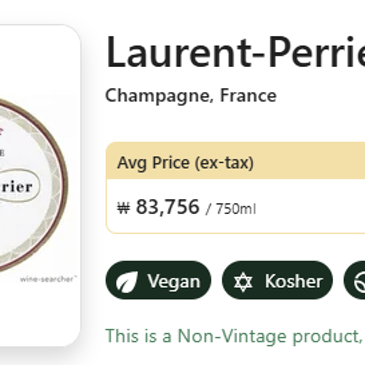Click the Laurent-Perrier wine title heading
Viewport: 365px width, 365px height.
pyautogui.click(x=235, y=52)
